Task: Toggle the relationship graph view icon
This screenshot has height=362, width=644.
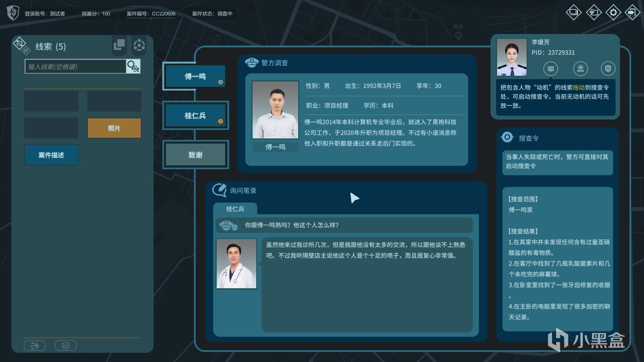Action: click(139, 45)
